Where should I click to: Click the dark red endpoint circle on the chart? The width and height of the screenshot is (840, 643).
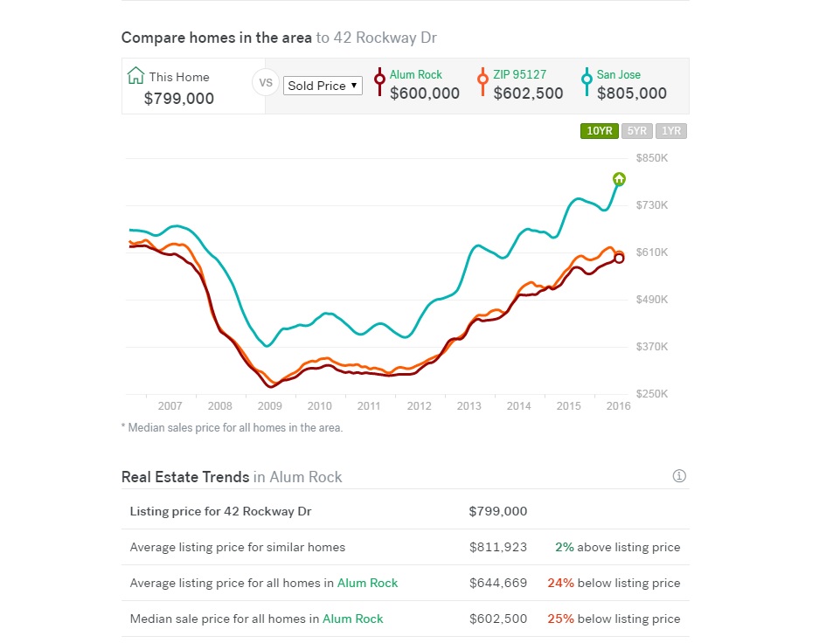(619, 259)
